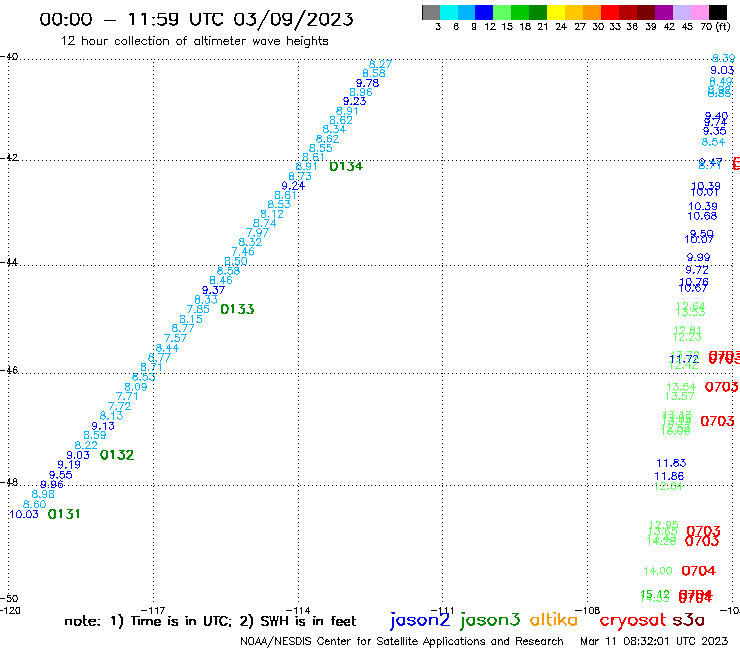This screenshot has height=650, width=740.
Task: Click the wave height value 11.86
Action: pos(669,476)
